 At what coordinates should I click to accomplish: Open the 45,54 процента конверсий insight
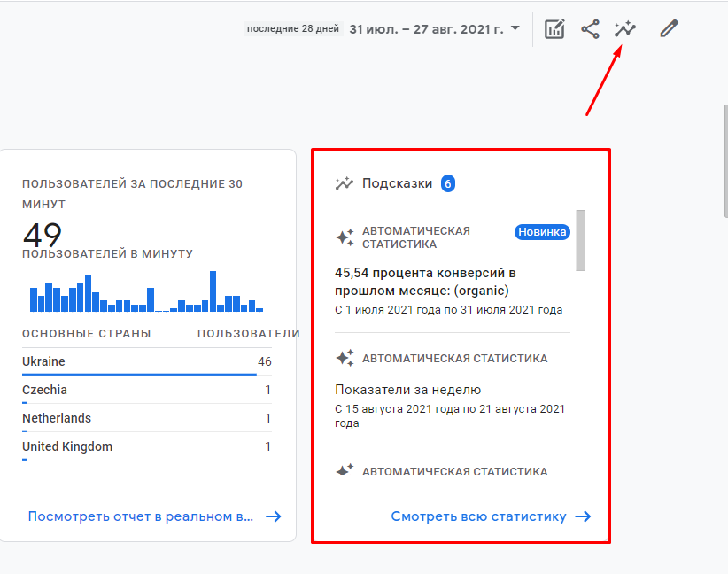click(x=425, y=281)
